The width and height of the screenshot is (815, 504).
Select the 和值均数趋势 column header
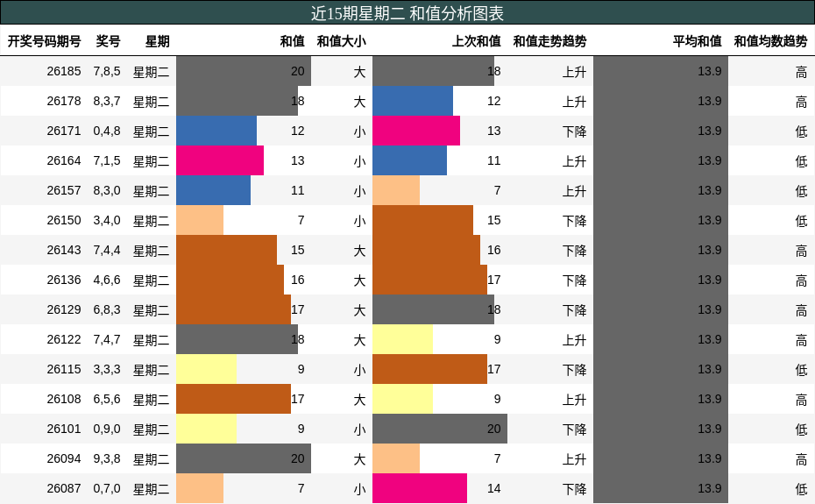point(771,41)
